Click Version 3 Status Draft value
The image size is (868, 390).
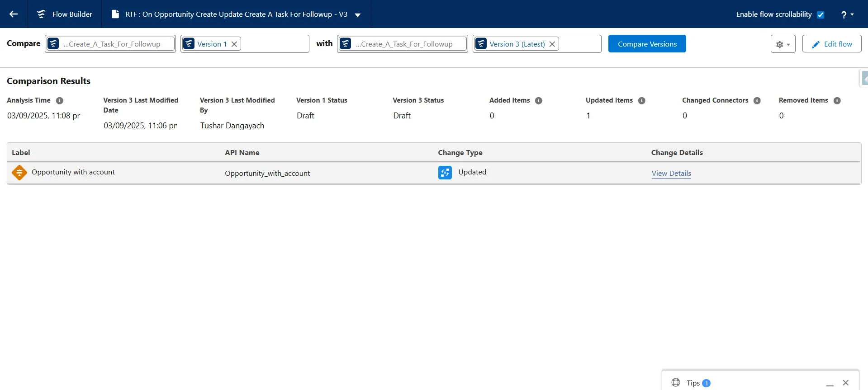(402, 116)
